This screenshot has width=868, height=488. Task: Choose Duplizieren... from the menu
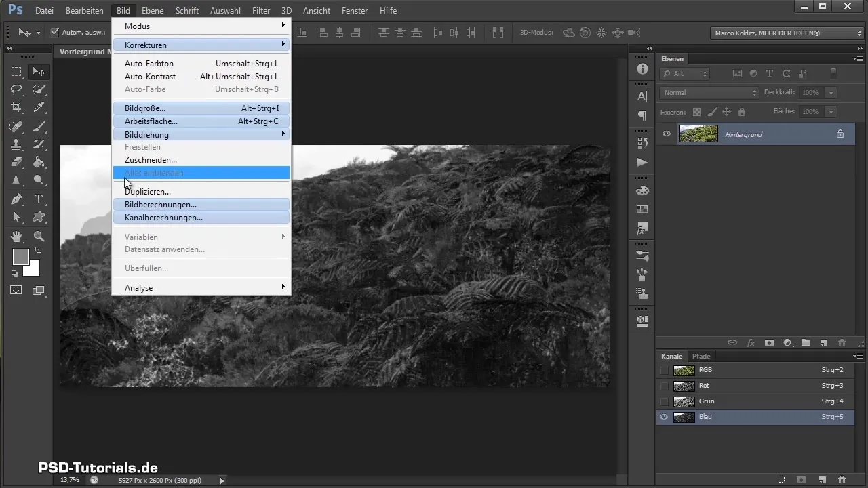[201, 192]
